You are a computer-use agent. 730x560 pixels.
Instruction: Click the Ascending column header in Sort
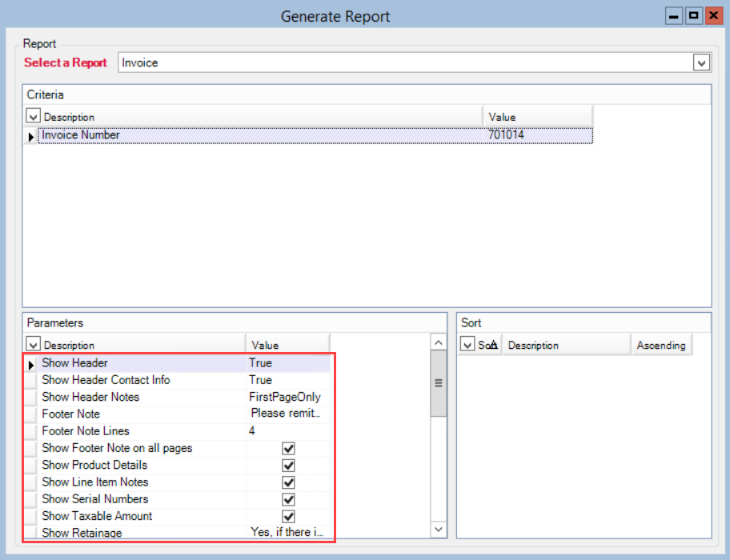coord(660,346)
